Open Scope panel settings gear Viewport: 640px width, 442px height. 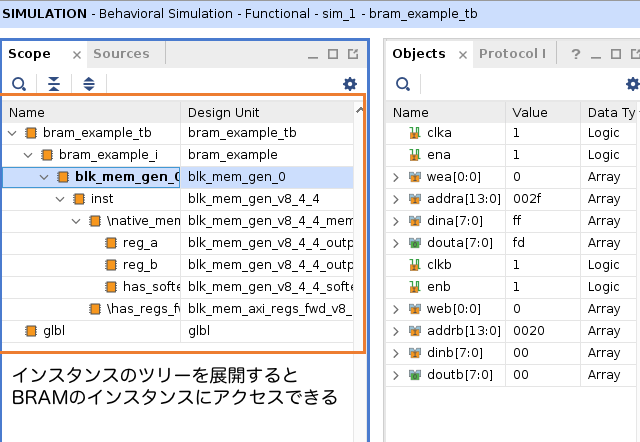349,84
